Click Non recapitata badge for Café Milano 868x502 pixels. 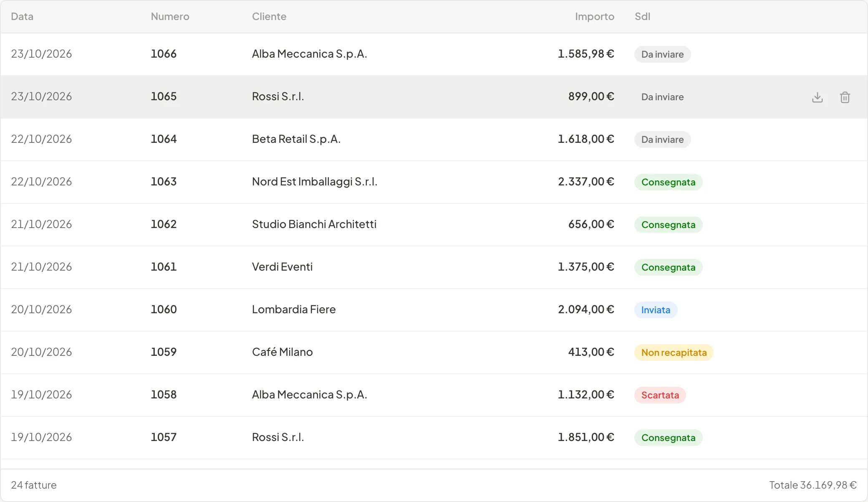(x=674, y=352)
